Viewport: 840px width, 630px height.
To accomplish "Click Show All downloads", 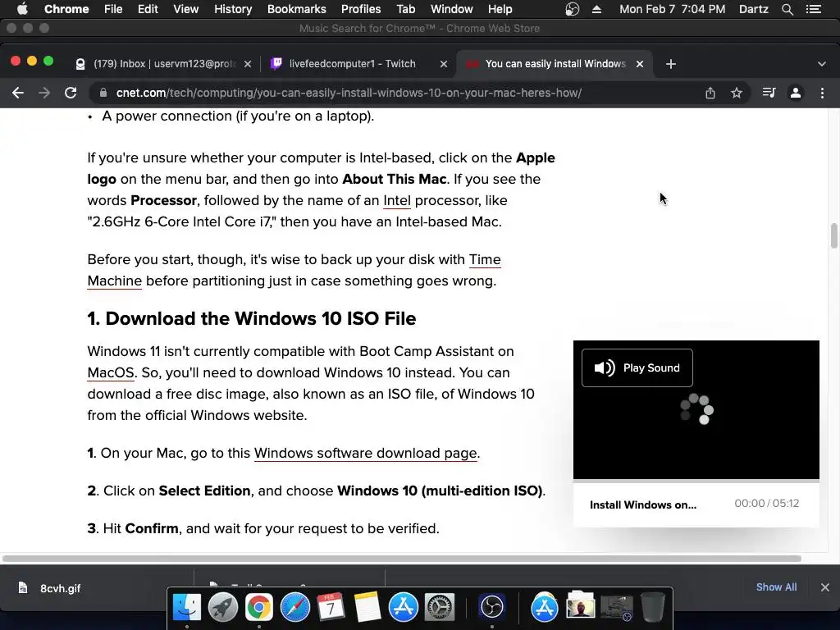I will [776, 587].
